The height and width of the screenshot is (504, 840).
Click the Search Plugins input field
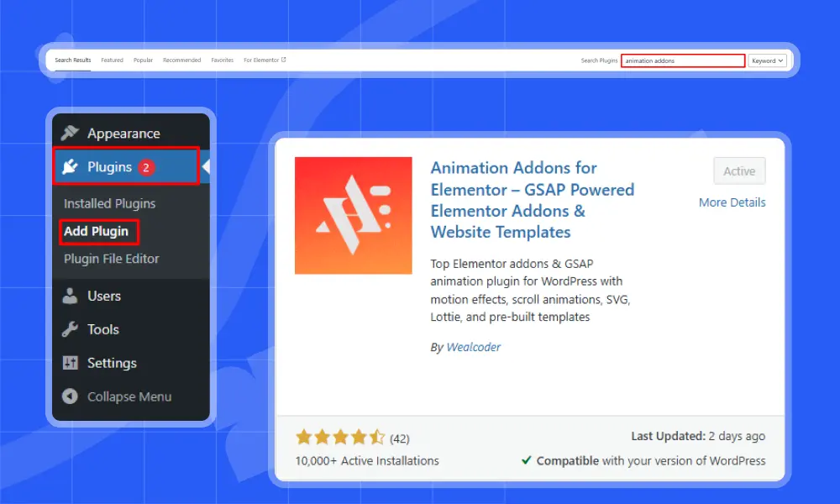coord(682,60)
